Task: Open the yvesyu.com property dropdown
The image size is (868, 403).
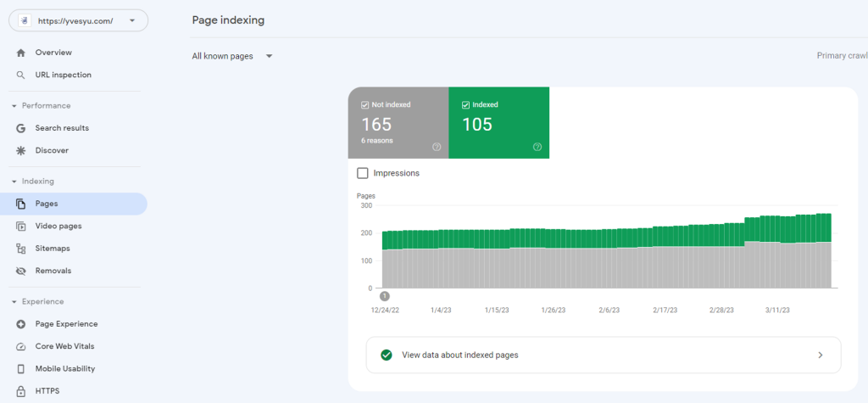Action: click(x=78, y=20)
